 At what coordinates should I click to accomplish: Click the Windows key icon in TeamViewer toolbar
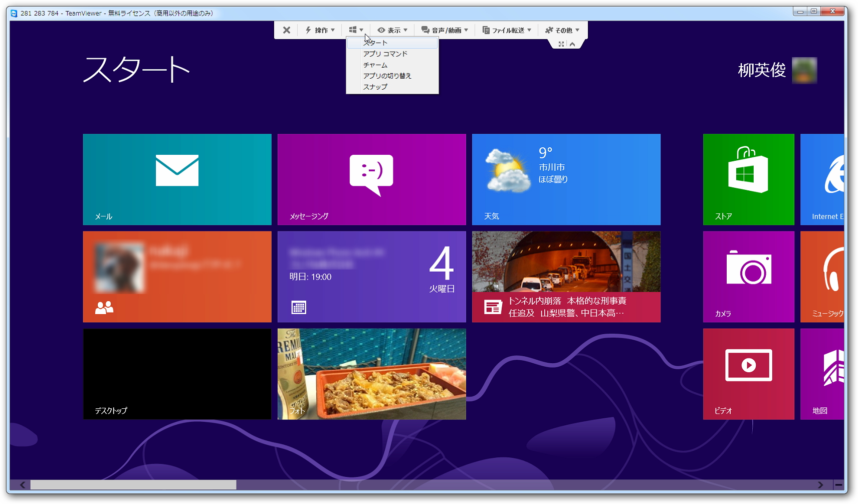click(x=353, y=30)
